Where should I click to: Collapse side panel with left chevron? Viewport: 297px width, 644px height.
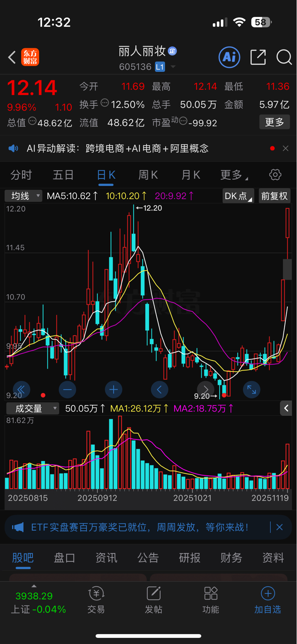point(286,408)
